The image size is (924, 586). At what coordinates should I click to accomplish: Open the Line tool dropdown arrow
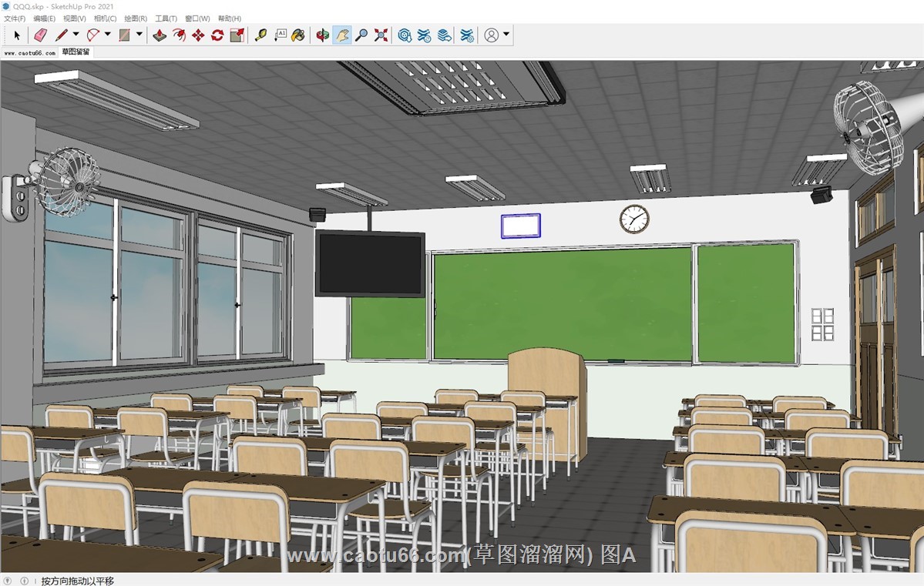pyautogui.click(x=76, y=34)
